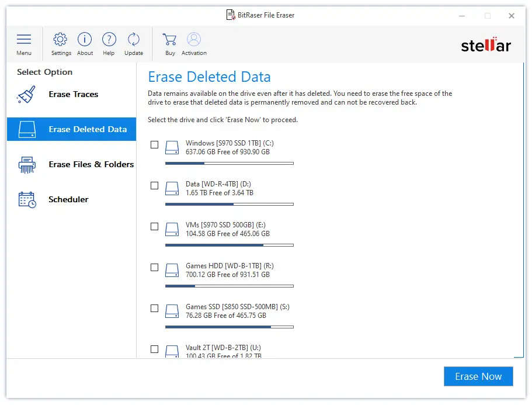Select the Erase Traces option label
Screen dimensions: 532x405
[x=74, y=94]
